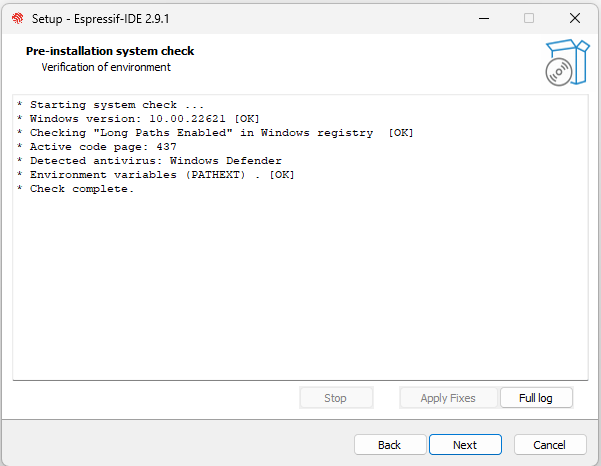Go Back to the previous setup page
601x466 pixels.
point(390,445)
